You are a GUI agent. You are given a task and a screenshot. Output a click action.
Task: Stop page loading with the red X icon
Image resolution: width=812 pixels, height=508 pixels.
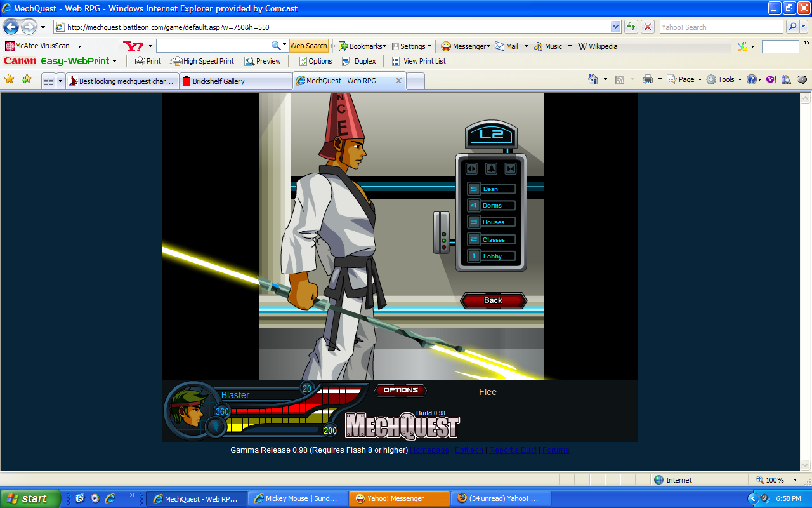[648, 27]
